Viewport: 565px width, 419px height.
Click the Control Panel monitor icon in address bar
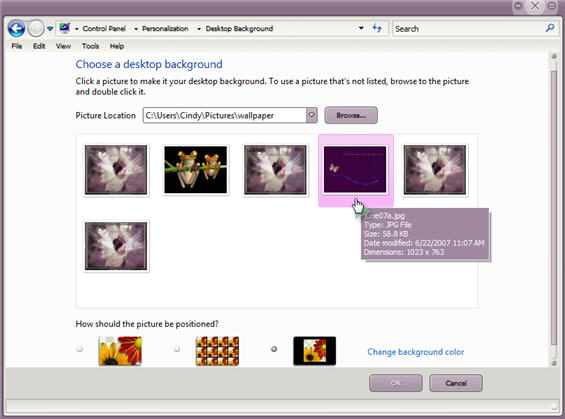coord(65,28)
